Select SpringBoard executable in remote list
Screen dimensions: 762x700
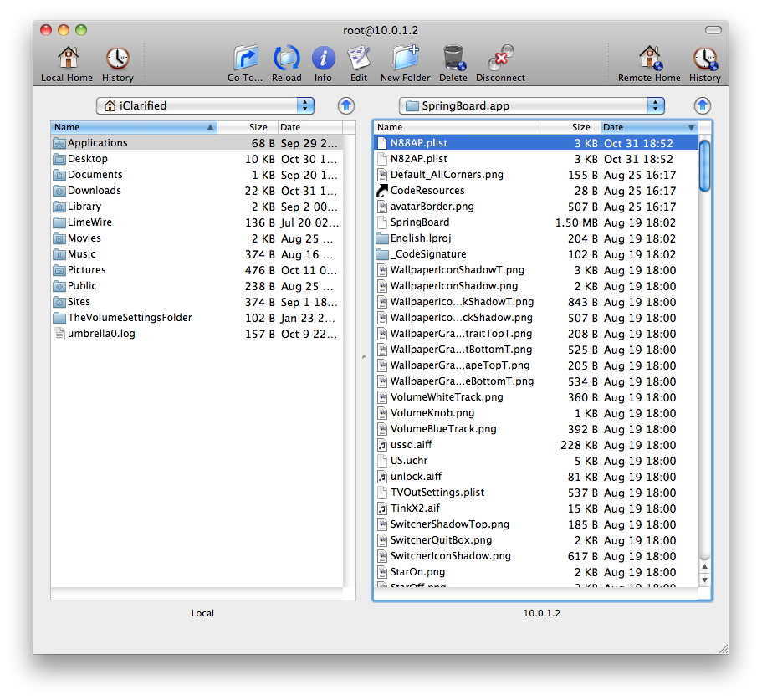420,222
